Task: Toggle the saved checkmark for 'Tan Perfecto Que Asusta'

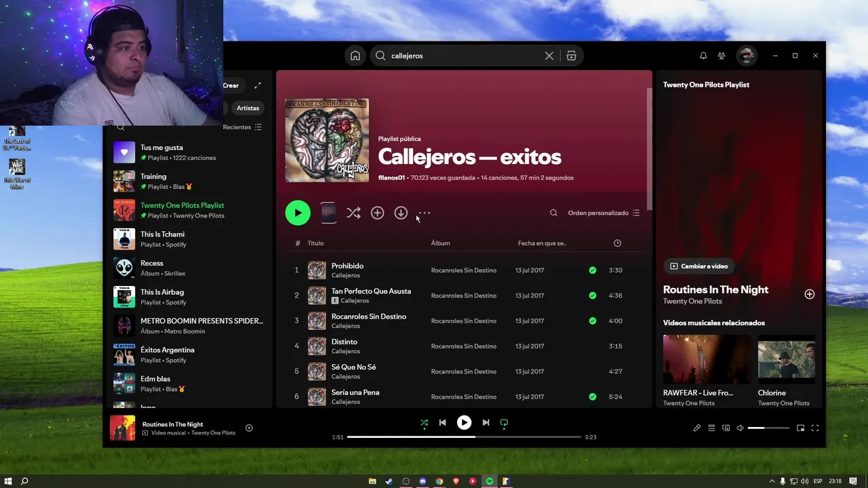Action: 593,296
